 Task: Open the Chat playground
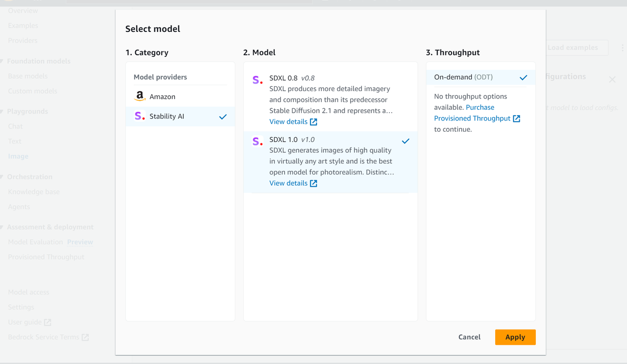click(15, 126)
